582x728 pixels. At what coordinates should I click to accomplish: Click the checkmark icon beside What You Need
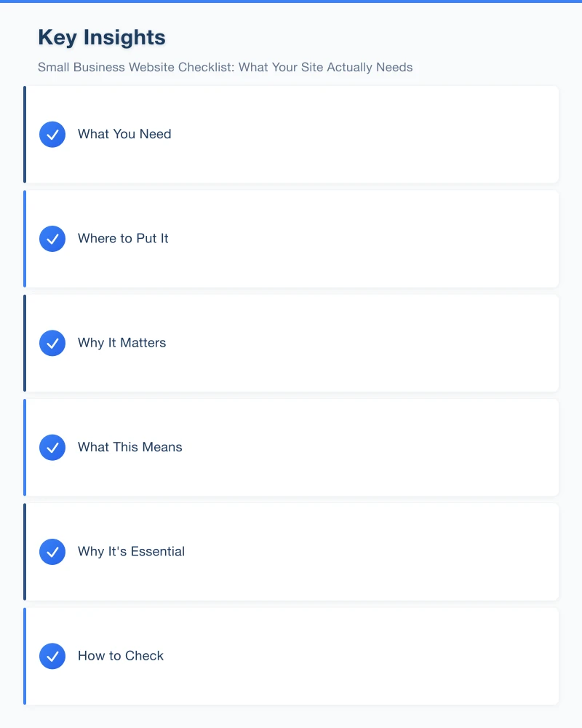52,135
